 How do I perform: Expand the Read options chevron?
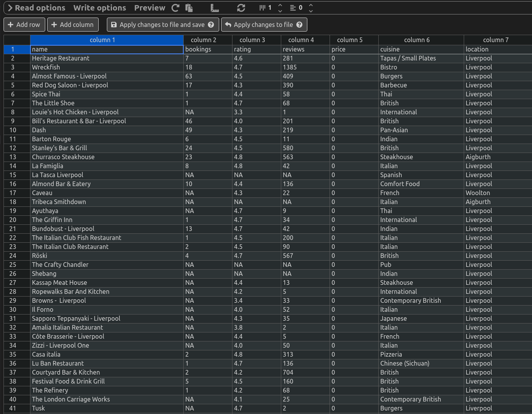coord(11,8)
